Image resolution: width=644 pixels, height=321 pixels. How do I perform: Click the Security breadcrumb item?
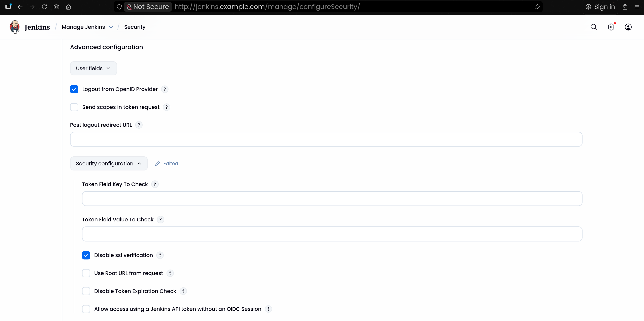click(135, 27)
